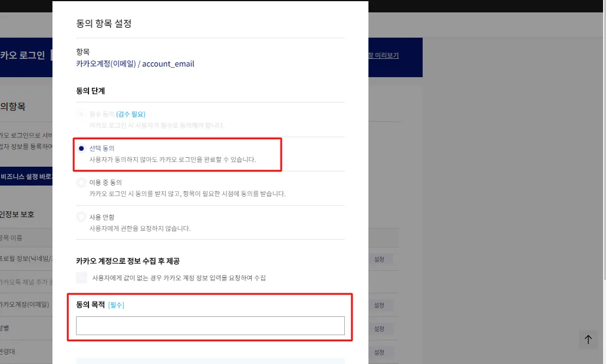Select the 이용 중 동의 radio option
This screenshot has width=606, height=364.
tap(81, 182)
